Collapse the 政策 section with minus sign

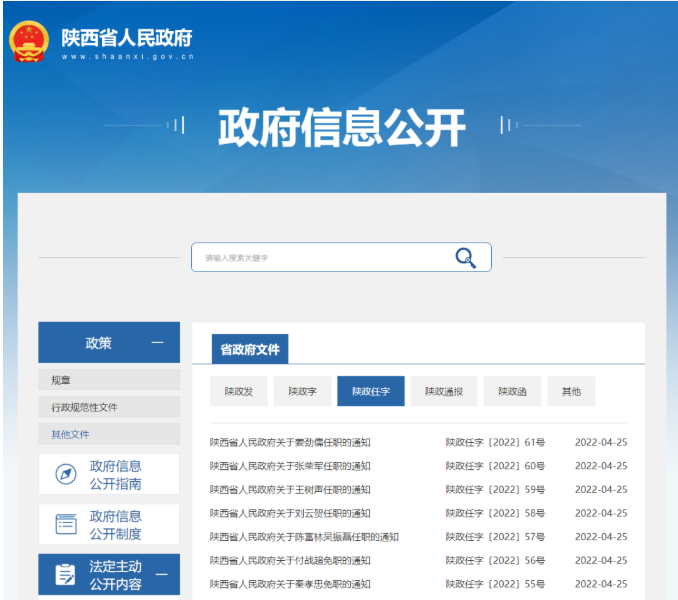(157, 343)
